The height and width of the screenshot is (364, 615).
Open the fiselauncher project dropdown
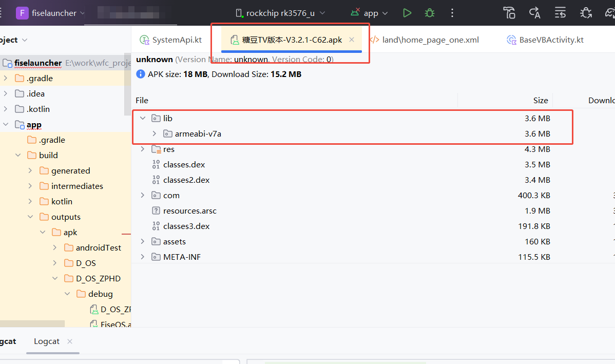(x=50, y=13)
